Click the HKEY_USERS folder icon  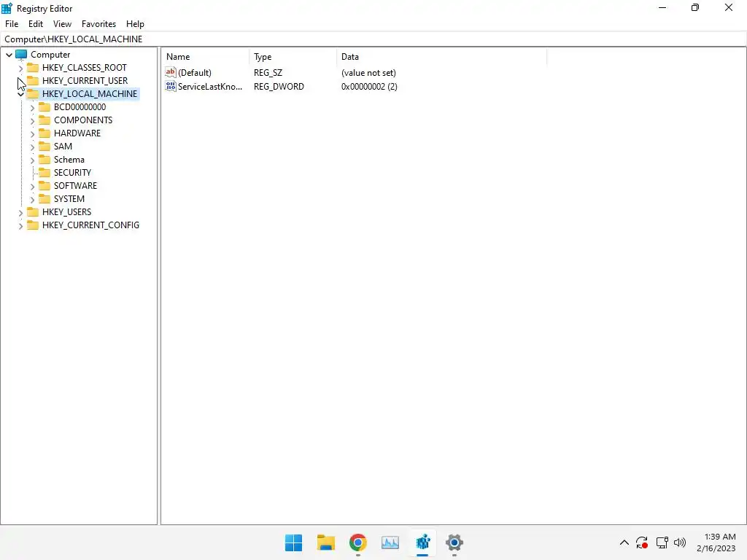coord(33,211)
